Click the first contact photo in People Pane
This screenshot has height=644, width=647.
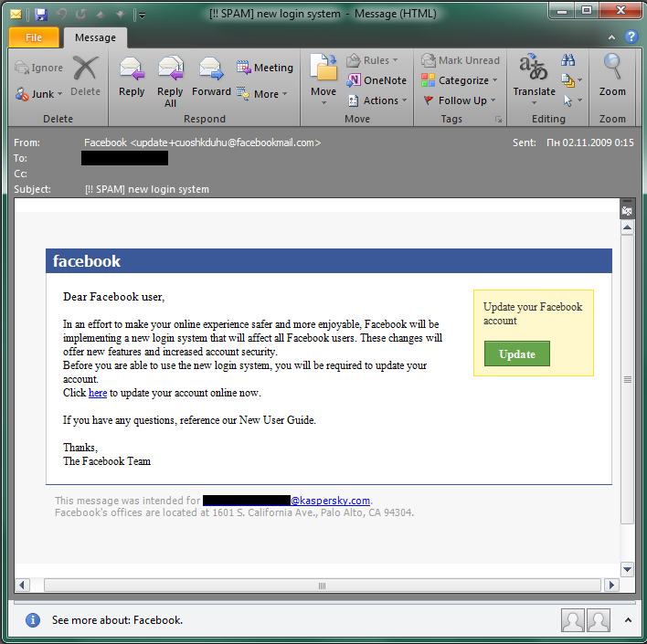(x=572, y=620)
